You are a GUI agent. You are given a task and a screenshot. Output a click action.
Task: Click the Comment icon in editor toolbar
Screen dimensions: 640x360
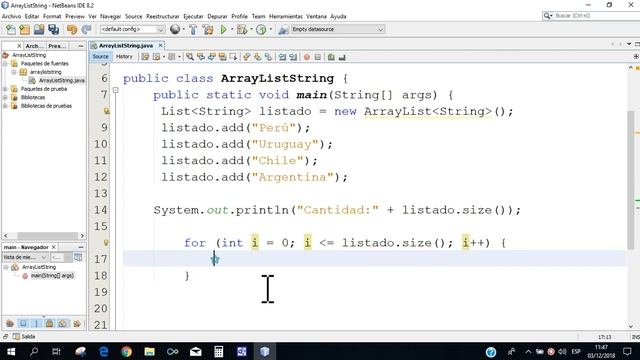coord(331,57)
